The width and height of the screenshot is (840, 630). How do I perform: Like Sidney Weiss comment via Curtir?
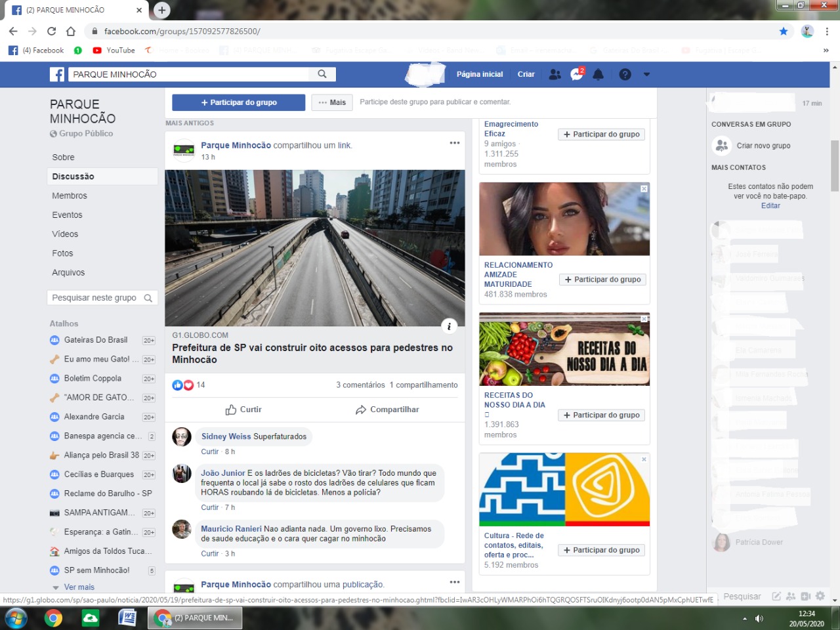pos(210,451)
